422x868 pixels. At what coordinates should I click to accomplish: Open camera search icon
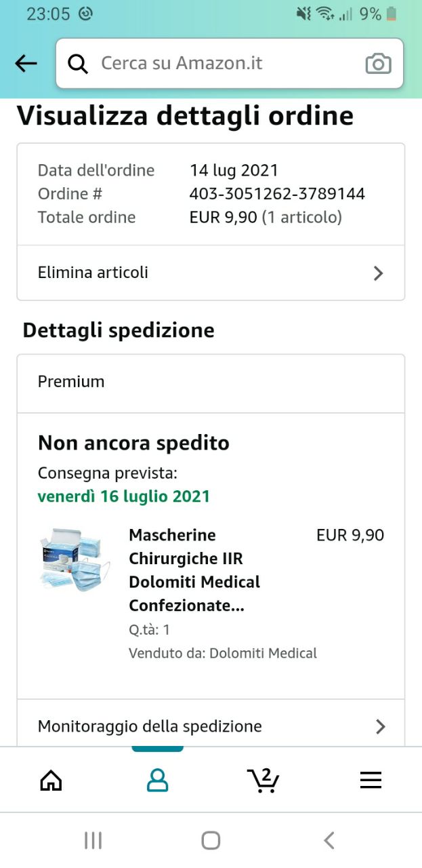[x=378, y=64]
